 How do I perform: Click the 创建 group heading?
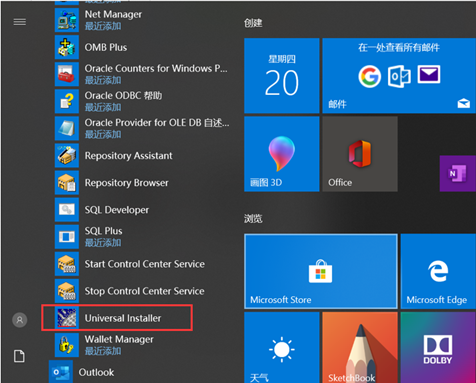pos(253,23)
